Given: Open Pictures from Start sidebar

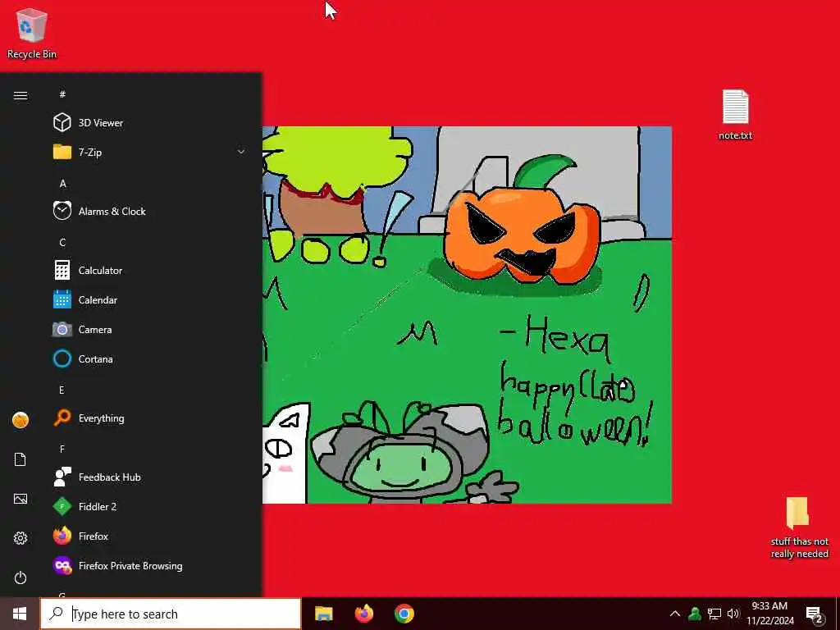Looking at the screenshot, I should [21, 499].
